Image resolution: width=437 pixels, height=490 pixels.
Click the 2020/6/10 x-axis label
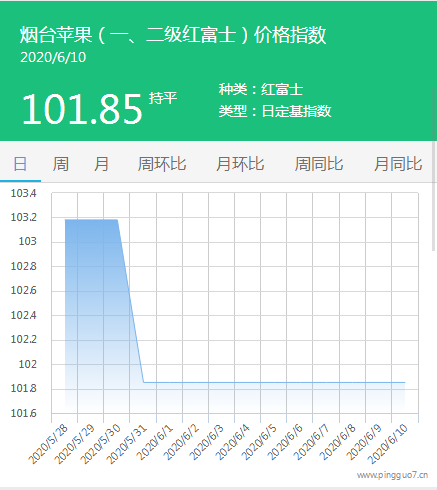pyautogui.click(x=388, y=444)
